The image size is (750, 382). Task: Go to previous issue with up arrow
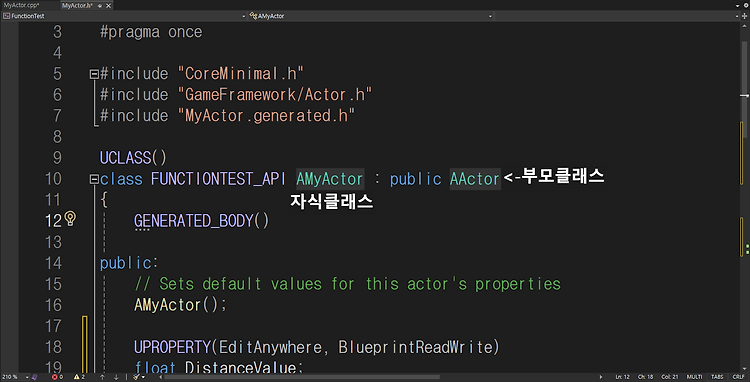102,377
